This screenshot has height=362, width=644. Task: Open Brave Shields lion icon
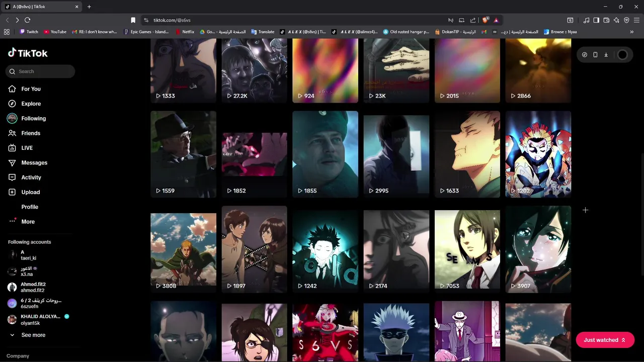pyautogui.click(x=485, y=20)
